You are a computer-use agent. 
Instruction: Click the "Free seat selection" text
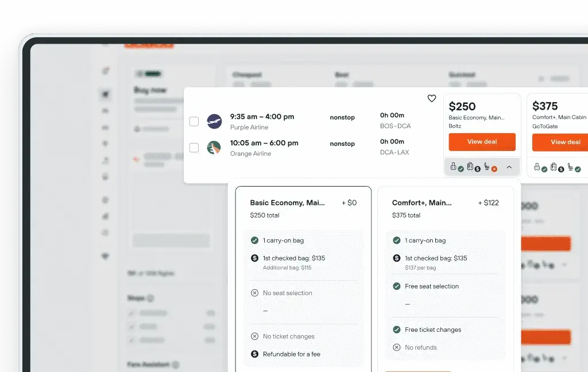pyautogui.click(x=432, y=286)
